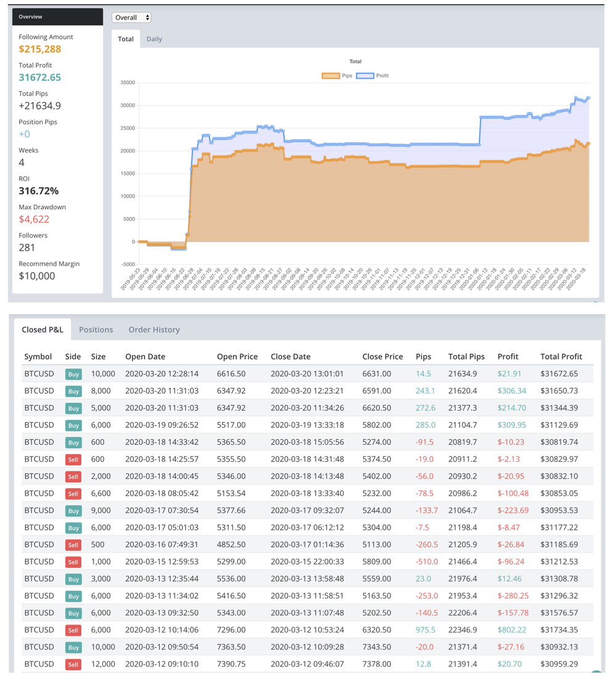Click Buy badge for 2020-03-19 09:26:52 trade

73,426
